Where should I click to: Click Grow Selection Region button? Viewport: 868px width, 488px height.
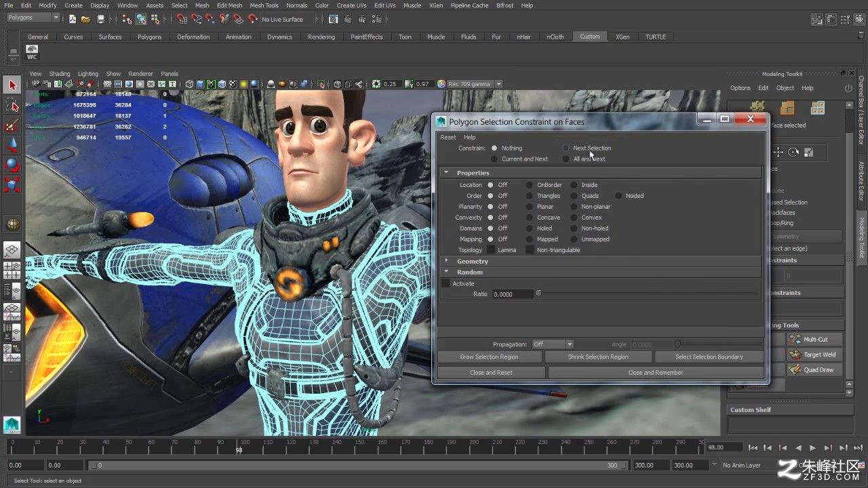coord(489,357)
